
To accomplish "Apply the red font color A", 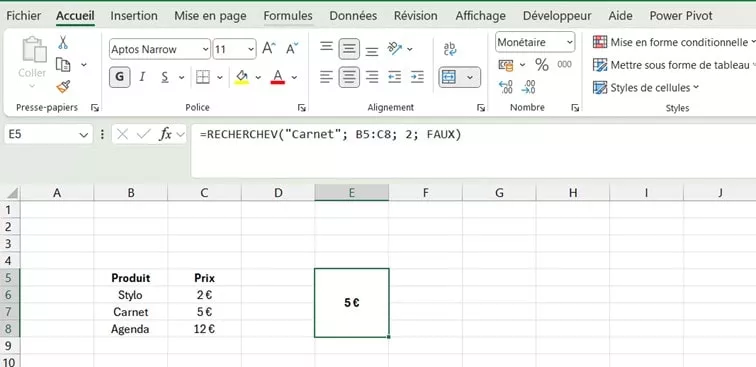I will pos(278,77).
